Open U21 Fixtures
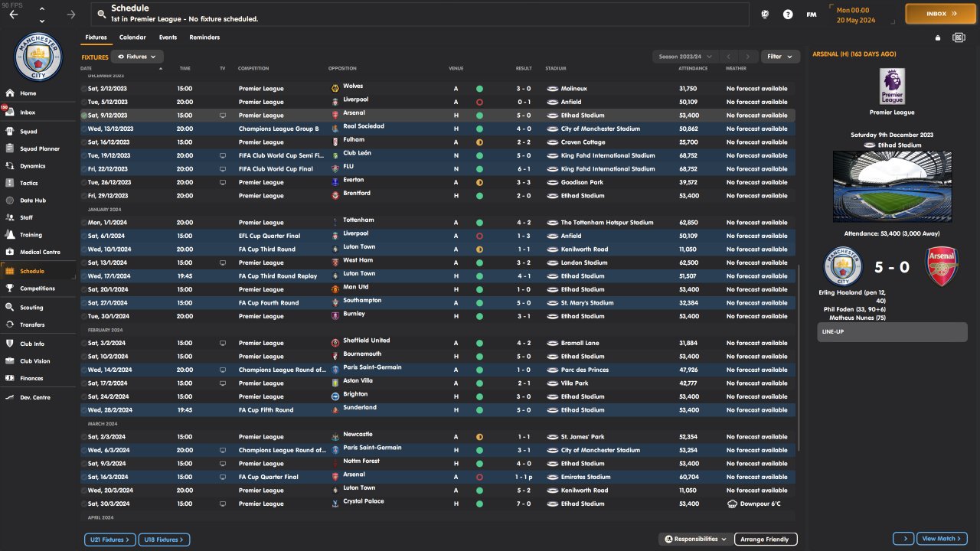 [110, 540]
